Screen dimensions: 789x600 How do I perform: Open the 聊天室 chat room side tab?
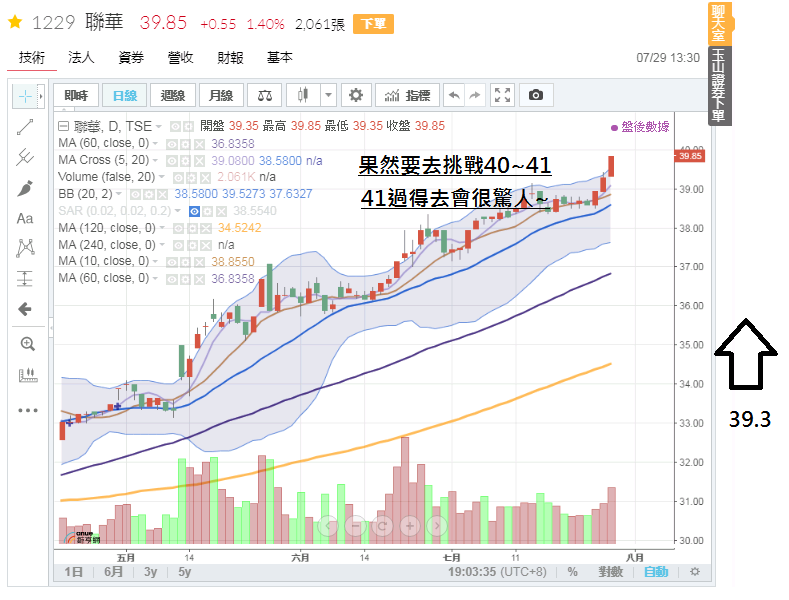coord(720,23)
